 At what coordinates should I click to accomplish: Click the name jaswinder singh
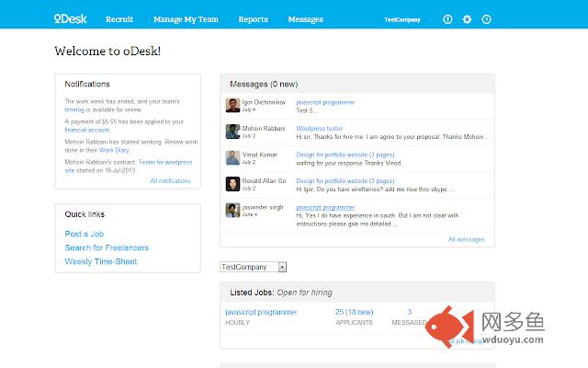tap(263, 207)
